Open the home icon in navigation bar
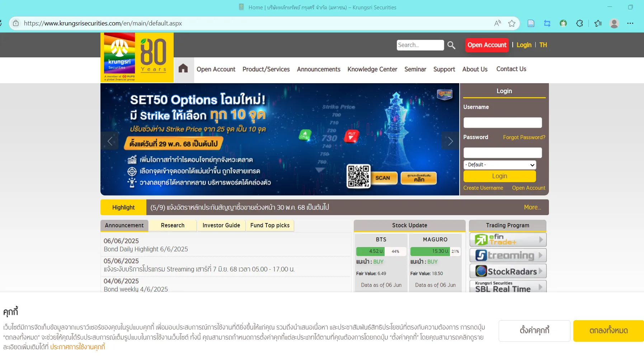644x360 pixels. pos(183,68)
